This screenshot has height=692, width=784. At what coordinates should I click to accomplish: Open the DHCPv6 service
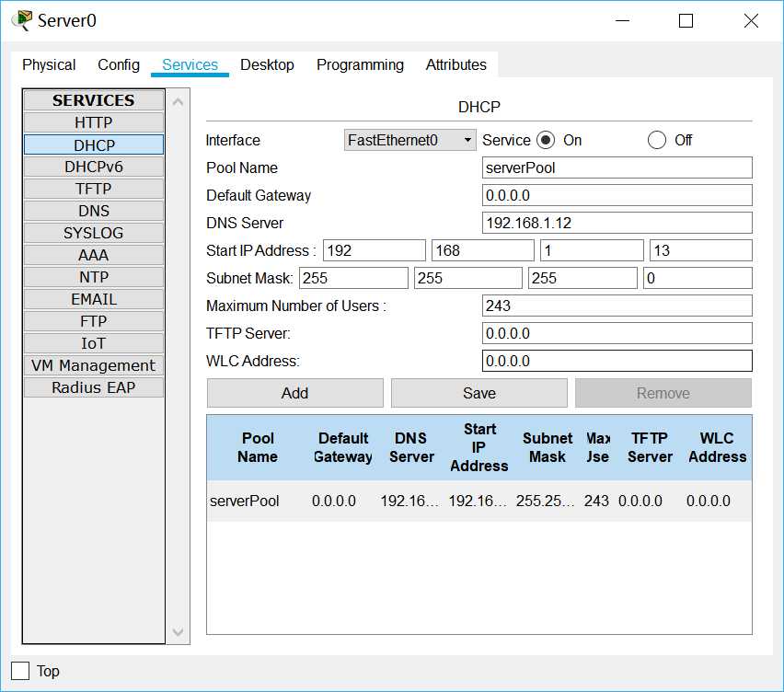tap(94, 167)
